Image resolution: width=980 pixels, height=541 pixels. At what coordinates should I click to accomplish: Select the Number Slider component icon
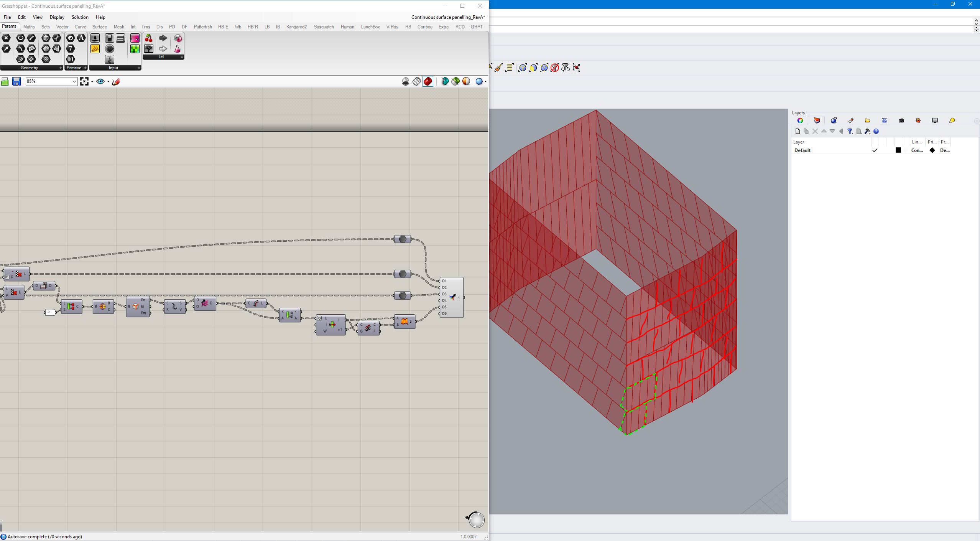(95, 38)
